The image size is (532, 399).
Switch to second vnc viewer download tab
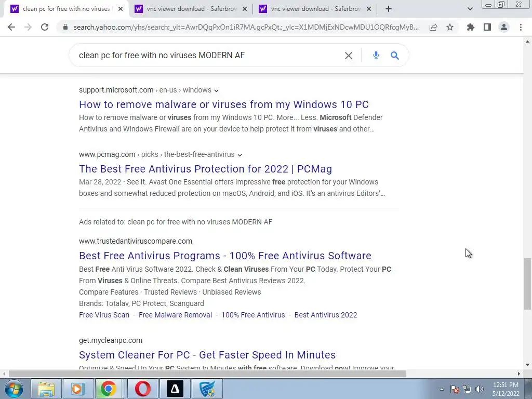191,9
